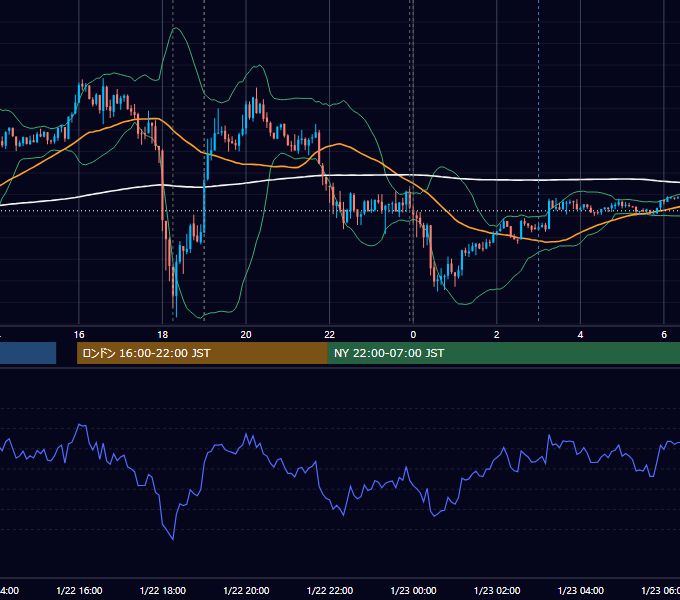
Task: Click the 1/22 20:00 date label
Action: [246, 591]
